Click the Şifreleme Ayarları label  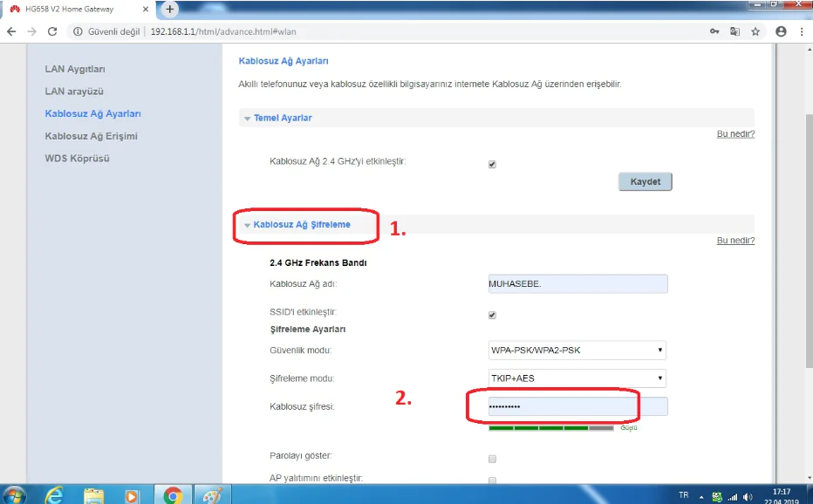(307, 330)
